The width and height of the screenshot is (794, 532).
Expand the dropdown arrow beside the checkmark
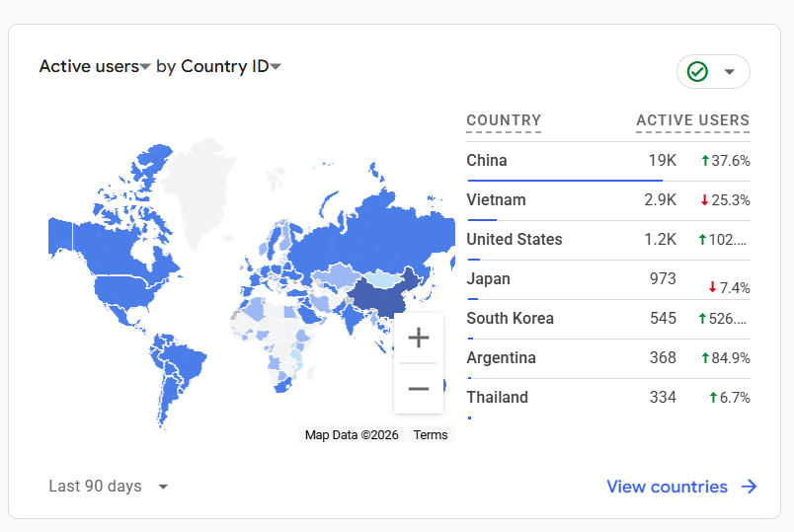729,71
